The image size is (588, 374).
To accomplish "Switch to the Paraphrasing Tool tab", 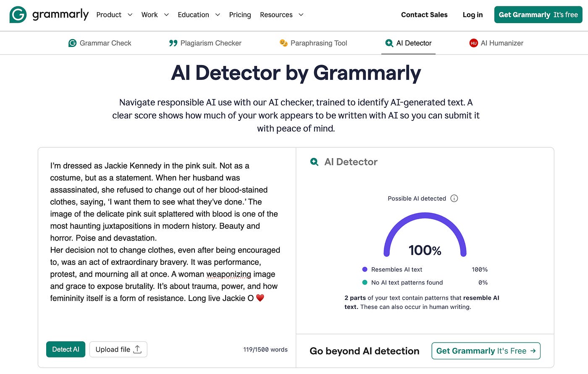I will click(x=313, y=43).
